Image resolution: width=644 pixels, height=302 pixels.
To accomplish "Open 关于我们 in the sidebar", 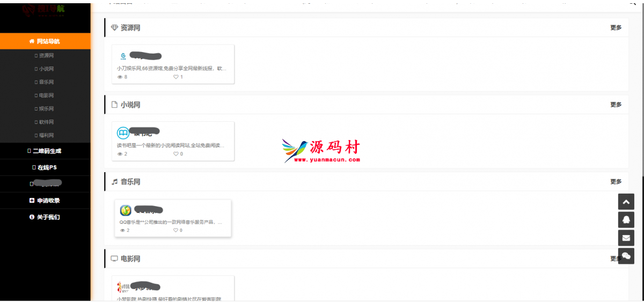I will pyautogui.click(x=45, y=217).
